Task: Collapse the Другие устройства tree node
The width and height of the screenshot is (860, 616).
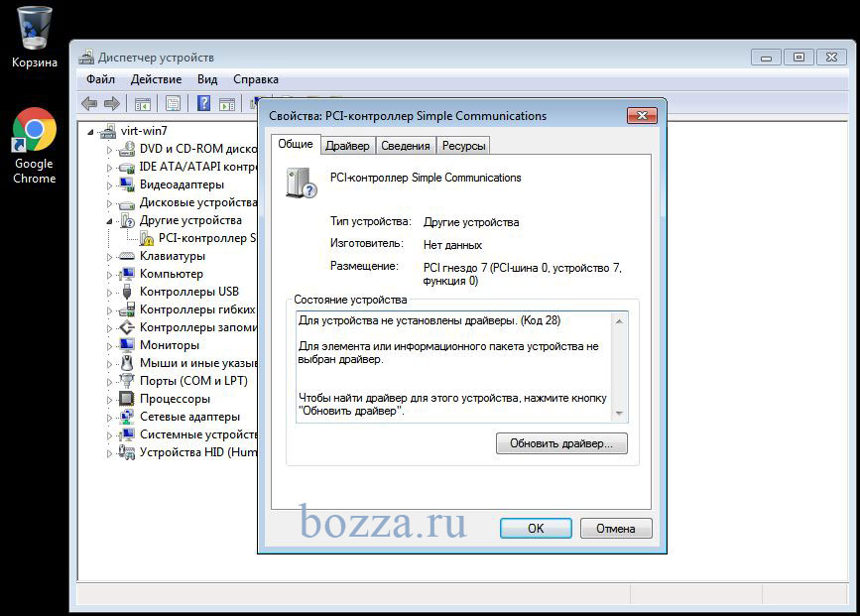Action: tap(110, 220)
